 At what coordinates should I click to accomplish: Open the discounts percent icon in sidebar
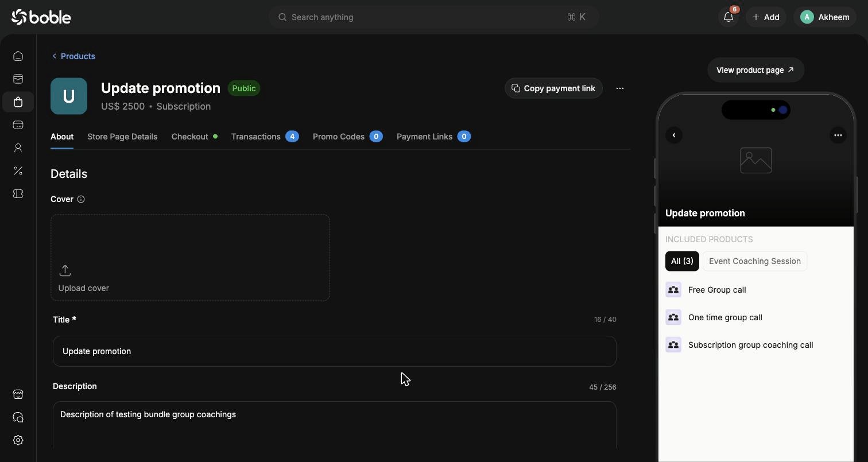(x=18, y=171)
